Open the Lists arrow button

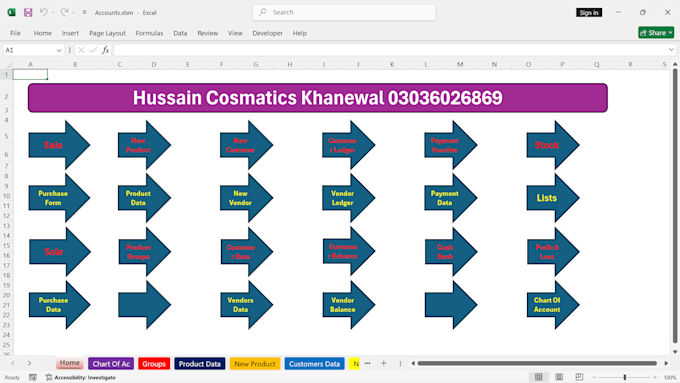(x=553, y=198)
